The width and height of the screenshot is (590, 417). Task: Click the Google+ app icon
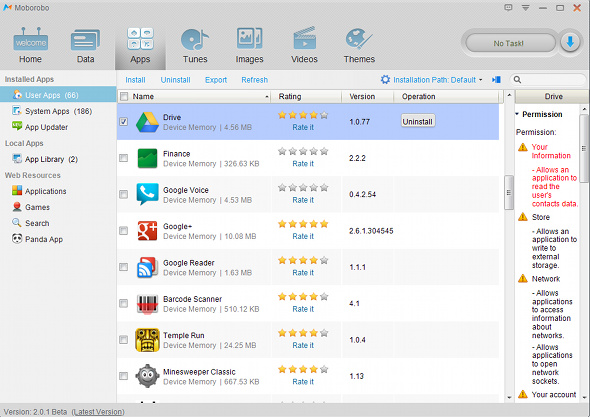(x=147, y=230)
